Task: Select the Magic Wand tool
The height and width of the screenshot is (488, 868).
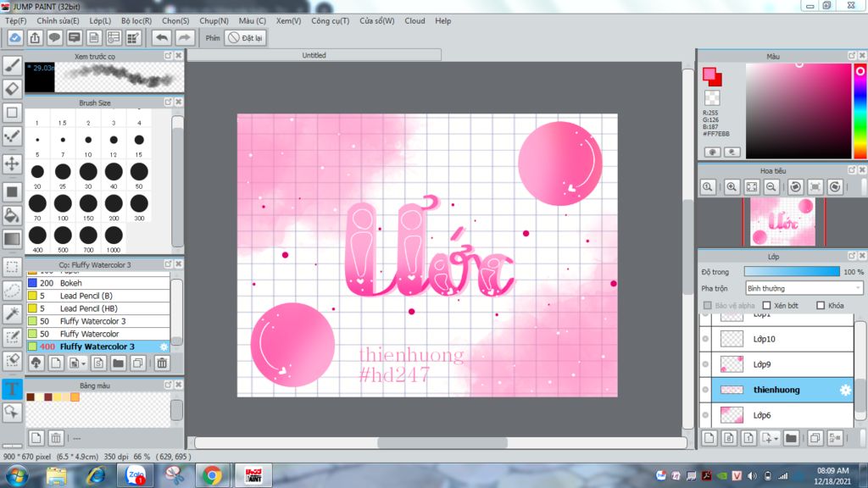Action: [x=12, y=313]
